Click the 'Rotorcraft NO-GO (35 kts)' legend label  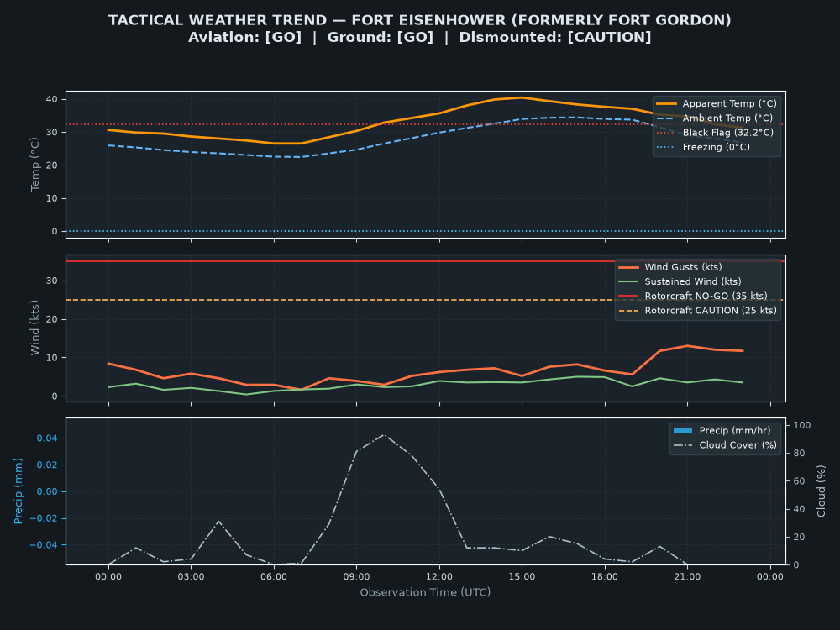pos(706,296)
